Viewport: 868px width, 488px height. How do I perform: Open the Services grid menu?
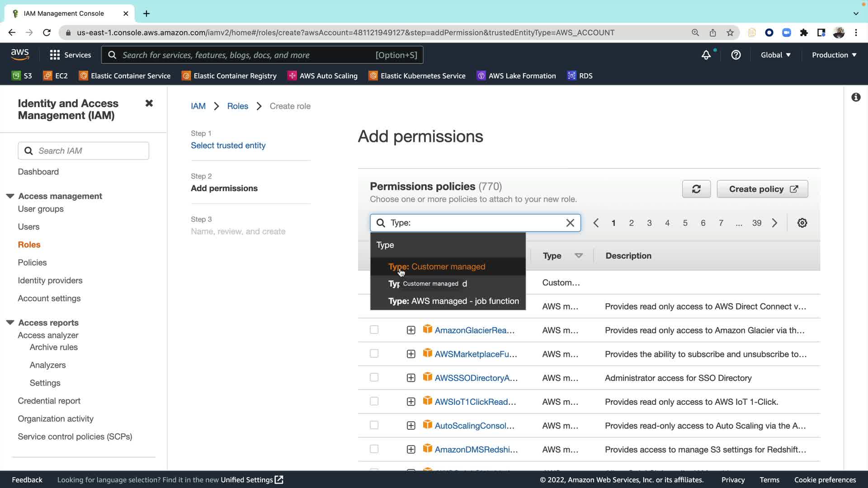pyautogui.click(x=55, y=55)
